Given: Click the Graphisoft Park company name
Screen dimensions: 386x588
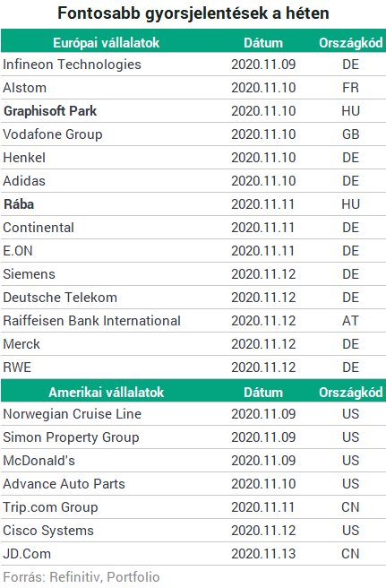Looking at the screenshot, I should [50, 111].
